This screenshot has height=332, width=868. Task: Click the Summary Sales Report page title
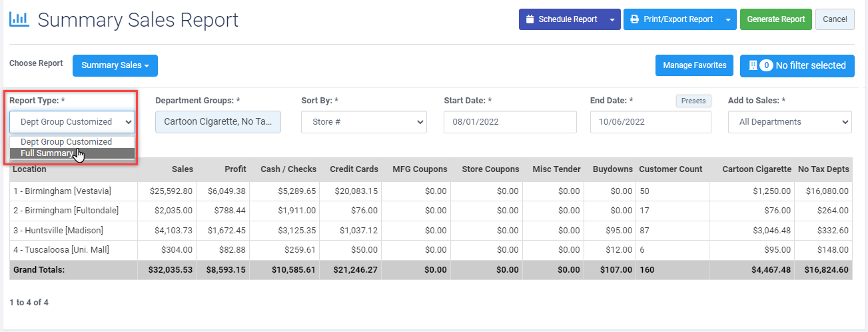pos(138,19)
